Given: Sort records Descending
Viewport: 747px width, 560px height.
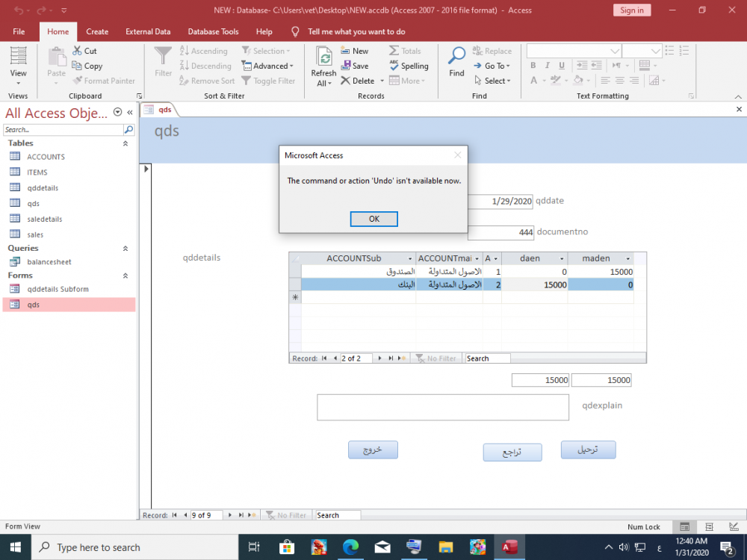Looking at the screenshot, I should coord(205,66).
